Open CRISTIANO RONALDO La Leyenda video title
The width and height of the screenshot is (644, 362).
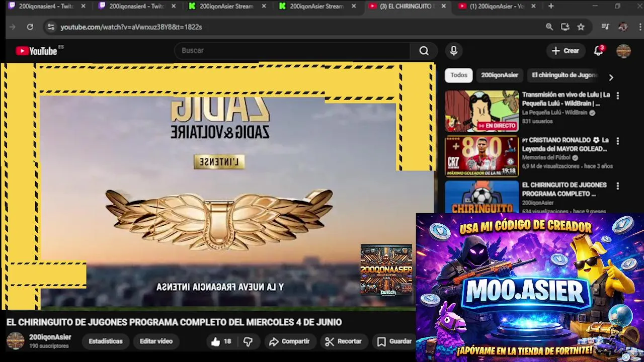click(565, 145)
